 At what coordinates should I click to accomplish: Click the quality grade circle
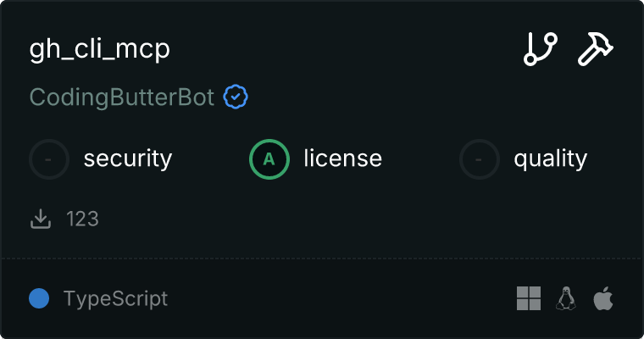[x=480, y=158]
